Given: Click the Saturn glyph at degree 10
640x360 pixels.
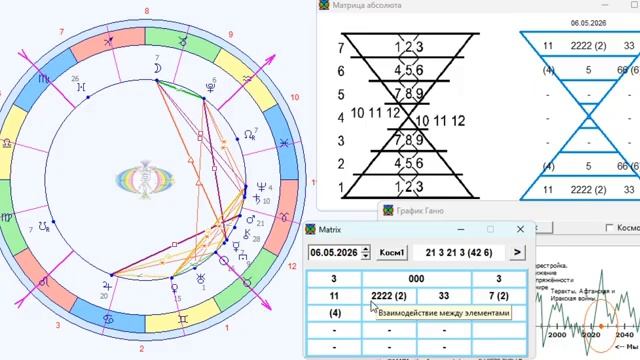Looking at the screenshot, I should [257, 199].
